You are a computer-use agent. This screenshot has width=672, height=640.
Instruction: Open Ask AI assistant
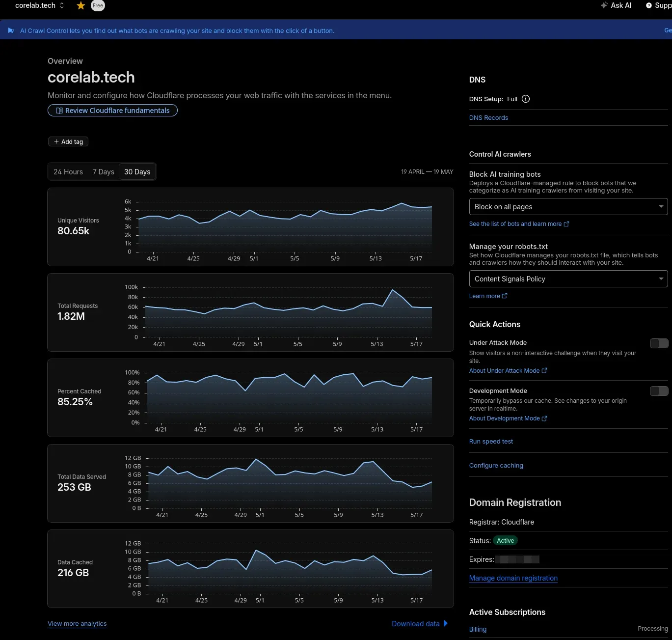(x=616, y=5)
